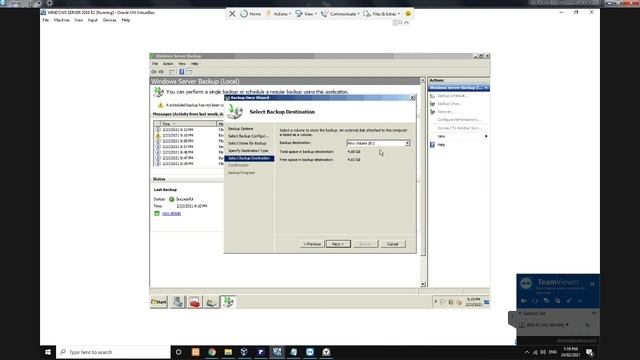Collapse the TeamViewer toolbar with up chevron
640x360 pixels.
(406, 23)
